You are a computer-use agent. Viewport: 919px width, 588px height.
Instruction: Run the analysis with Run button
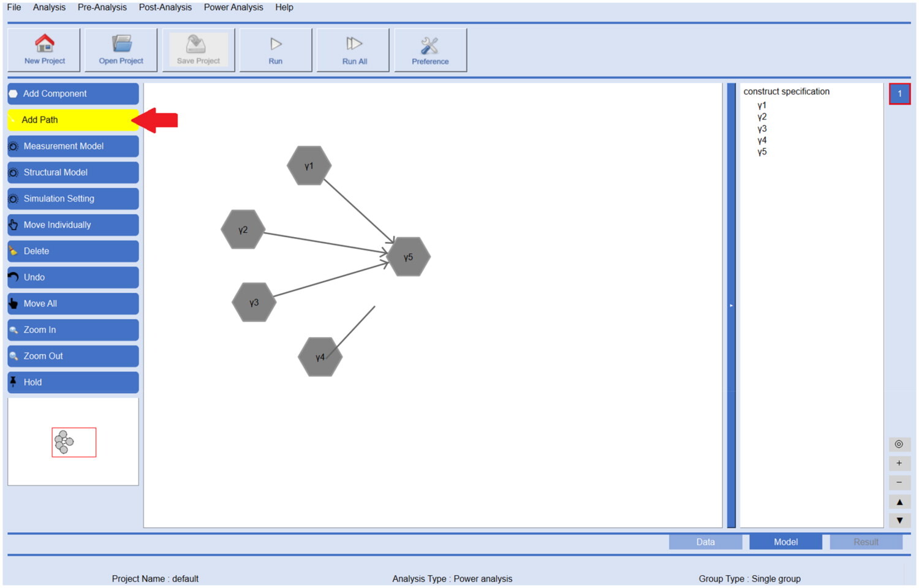pos(275,50)
